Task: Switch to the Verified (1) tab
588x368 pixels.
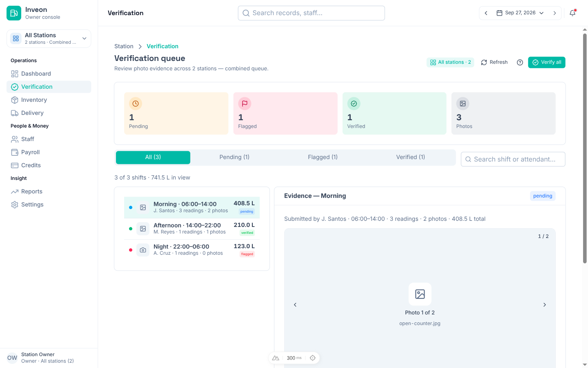Action: click(x=410, y=157)
